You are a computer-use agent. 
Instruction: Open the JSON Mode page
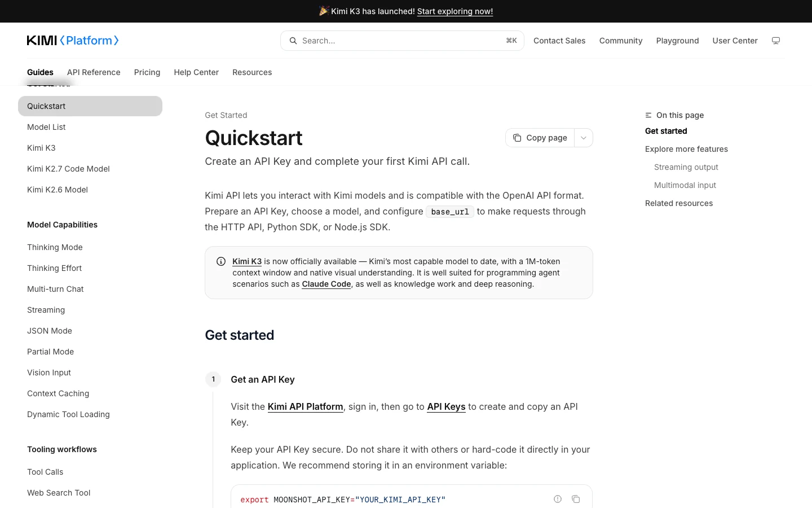coord(50,331)
